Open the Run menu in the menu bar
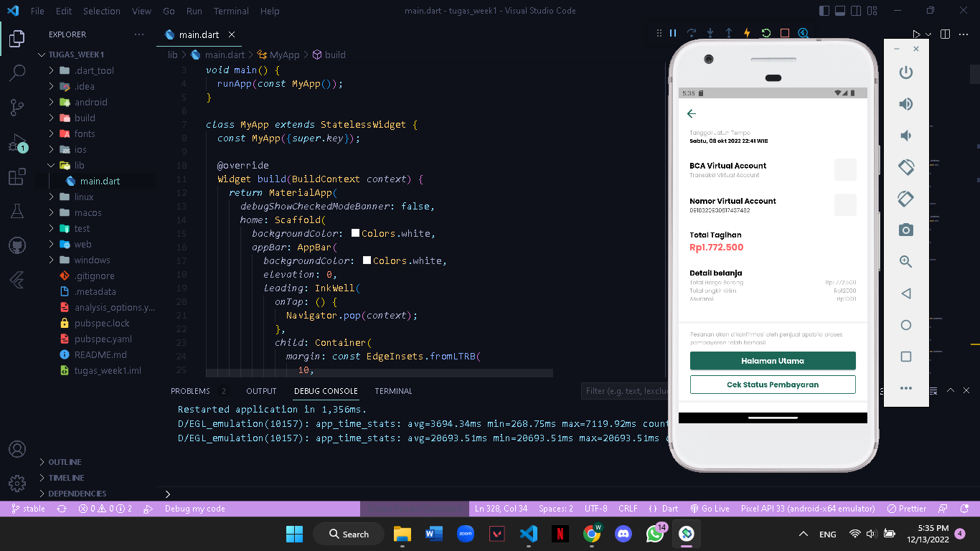Image resolution: width=980 pixels, height=551 pixels. (x=194, y=11)
